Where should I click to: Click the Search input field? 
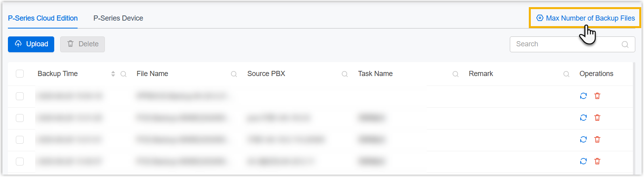566,44
